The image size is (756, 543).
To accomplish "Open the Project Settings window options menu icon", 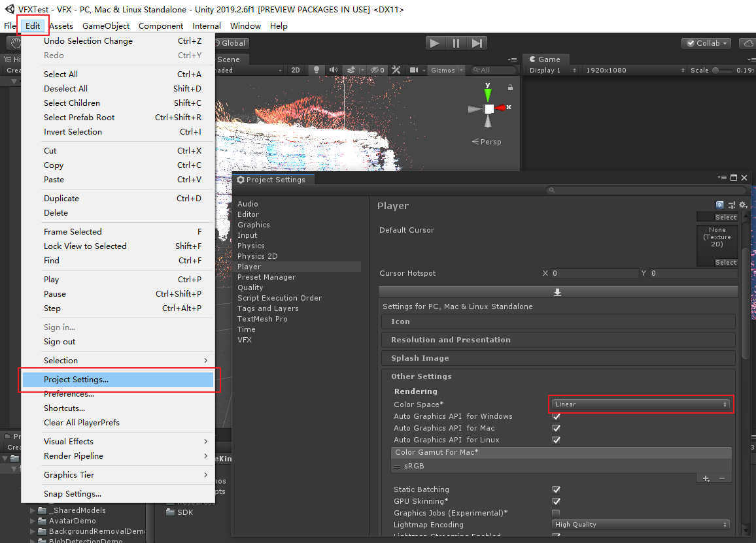I will (722, 178).
